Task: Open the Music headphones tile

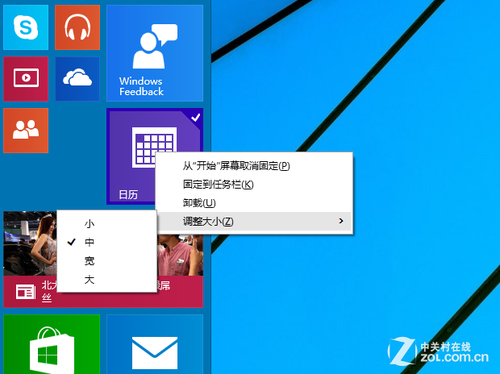Action: [77, 27]
